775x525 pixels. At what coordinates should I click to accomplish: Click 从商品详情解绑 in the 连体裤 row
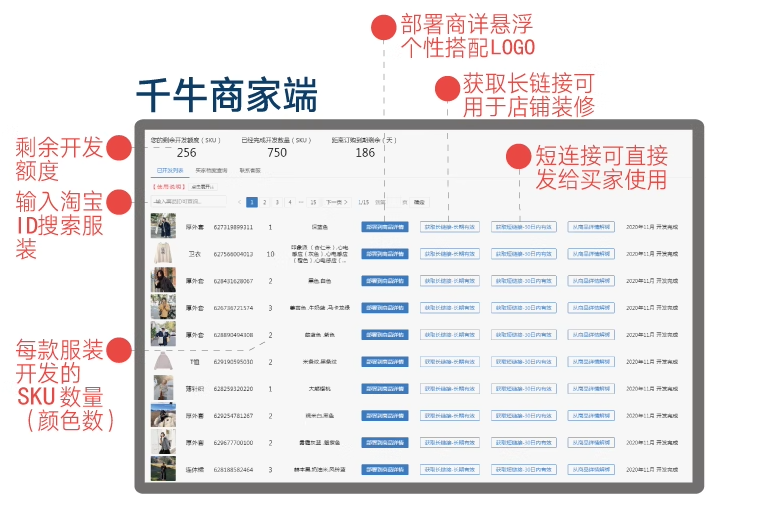591,469
